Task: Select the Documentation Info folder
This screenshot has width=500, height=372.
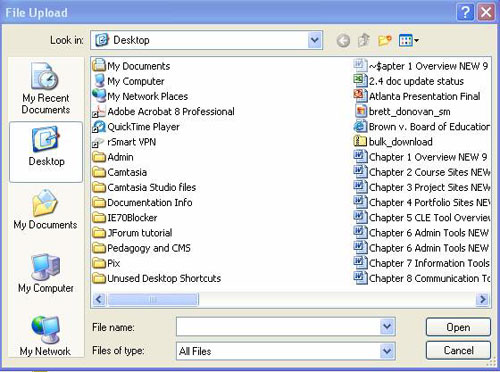Action: coord(142,203)
